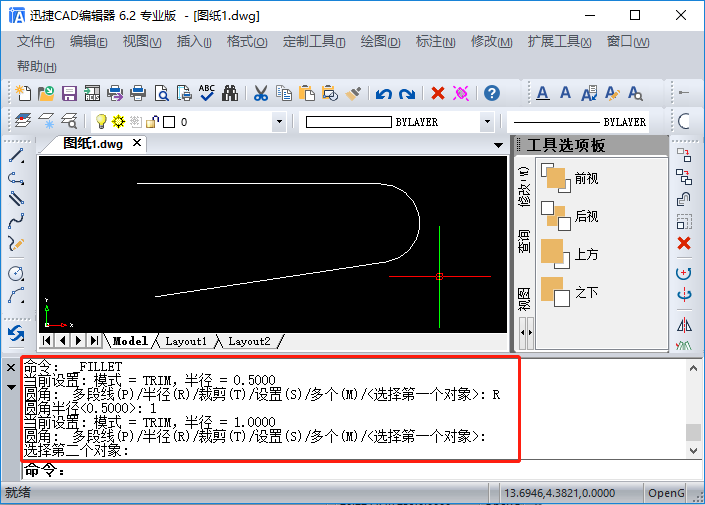
Task: Jump to last layout tab arrow
Action: (x=94, y=340)
